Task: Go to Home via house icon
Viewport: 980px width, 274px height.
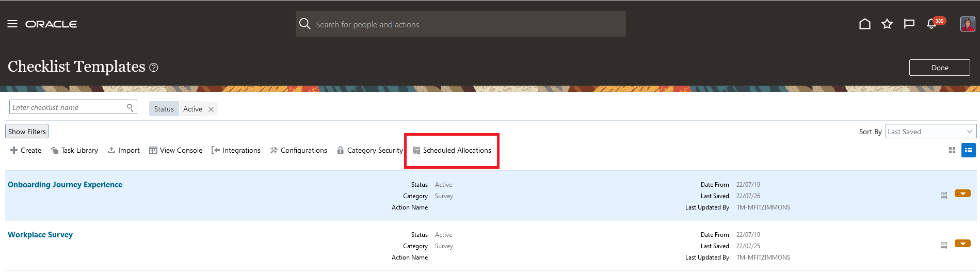Action: 865,24
